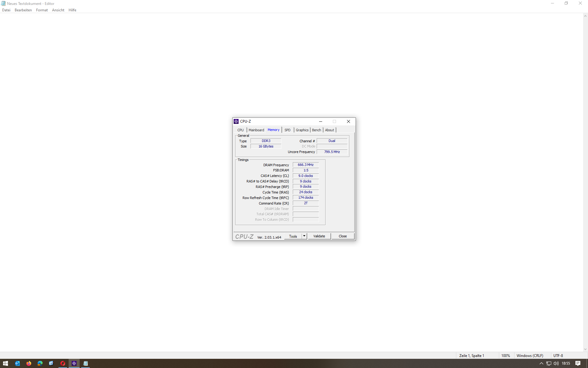
Task: Show hidden system tray icons
Action: (x=541, y=363)
